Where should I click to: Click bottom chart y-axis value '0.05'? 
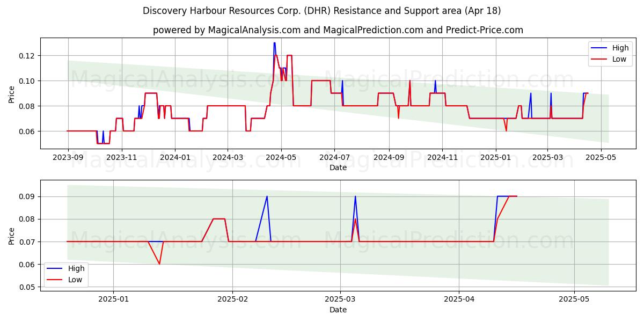coord(27,287)
